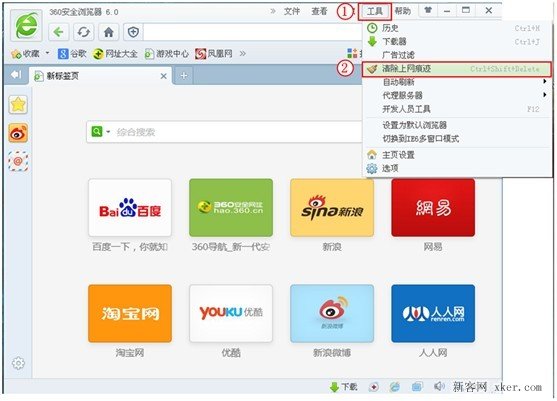Click the refresh page button
This screenshot has width=557, height=401.
pos(84,32)
